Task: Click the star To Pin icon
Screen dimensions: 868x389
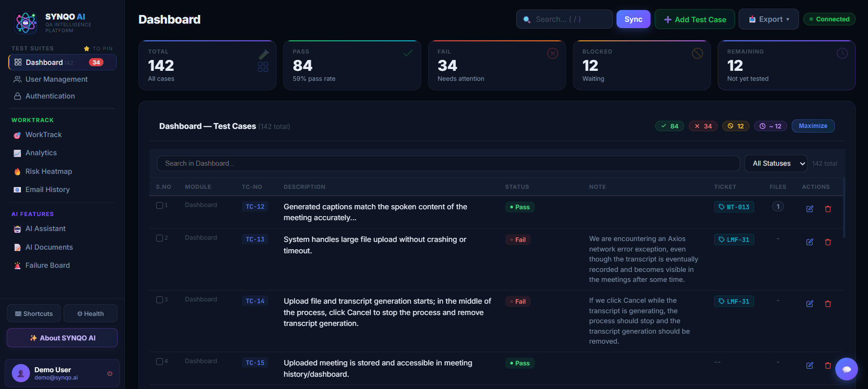Action: pos(87,49)
